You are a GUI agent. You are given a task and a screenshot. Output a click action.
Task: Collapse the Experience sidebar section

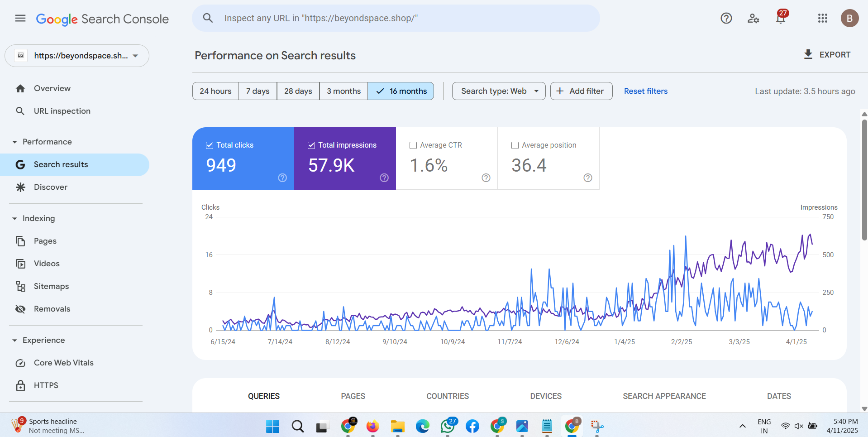pyautogui.click(x=14, y=341)
